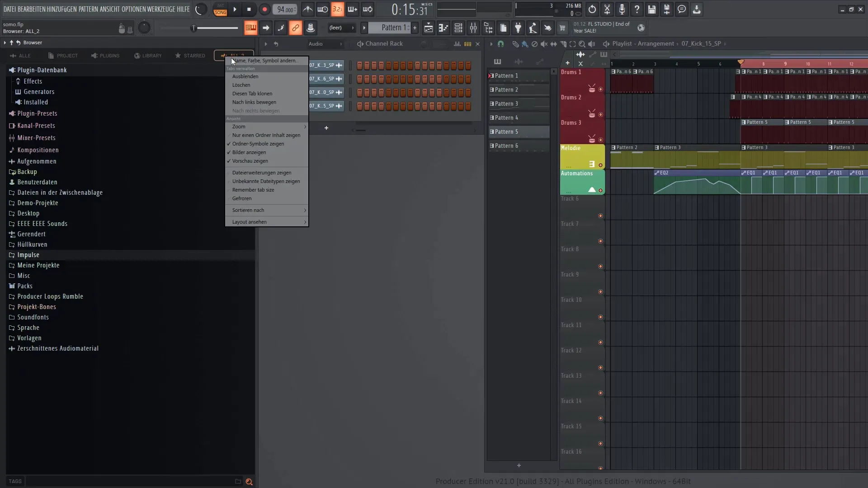This screenshot has height=488, width=868.
Task: Open the speech bubble chat icon
Action: [682, 9]
